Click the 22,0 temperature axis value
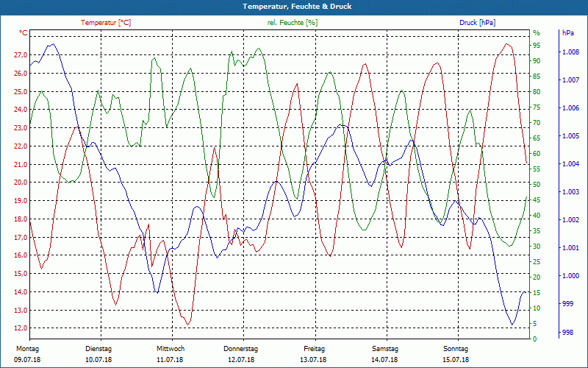This screenshot has width=588, height=368. pos(21,146)
